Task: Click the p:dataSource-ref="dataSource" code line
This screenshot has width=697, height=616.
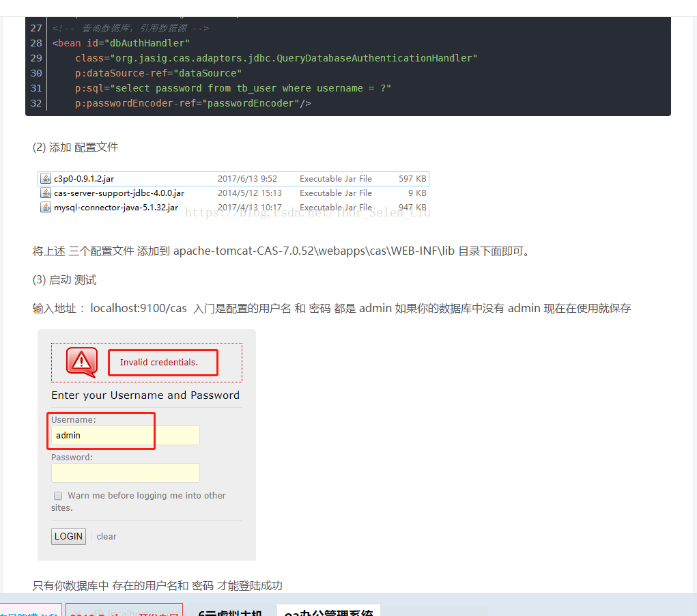Action: coord(158,73)
